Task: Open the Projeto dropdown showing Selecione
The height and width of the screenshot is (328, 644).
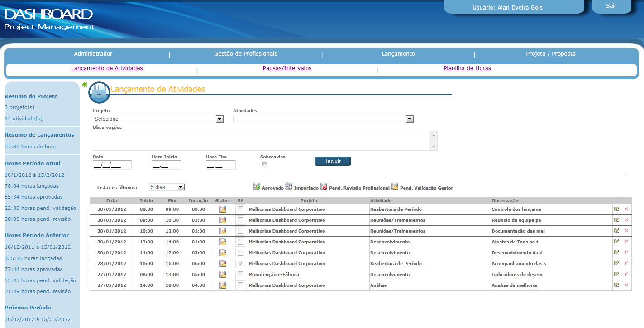Action: 158,119
